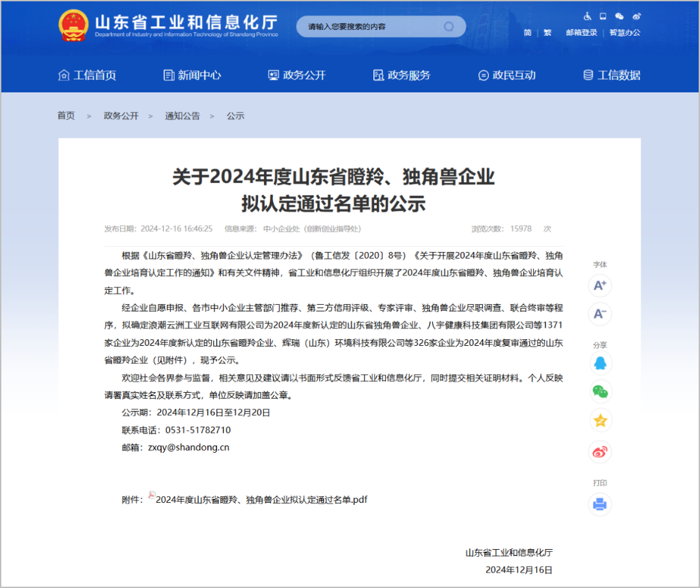Viewport: 700px width, 588px height.
Task: Open the attached 拟认定通过名单 PDF file
Action: coord(261,500)
